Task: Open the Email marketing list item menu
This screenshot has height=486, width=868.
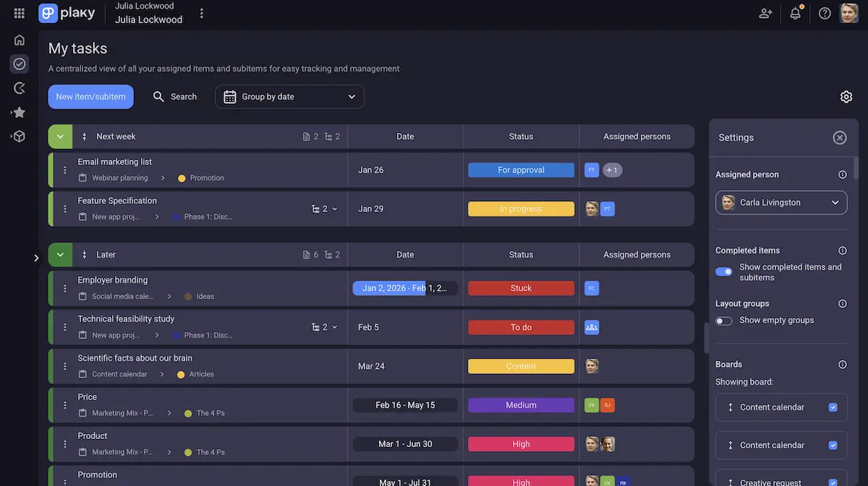Action: click(64, 169)
